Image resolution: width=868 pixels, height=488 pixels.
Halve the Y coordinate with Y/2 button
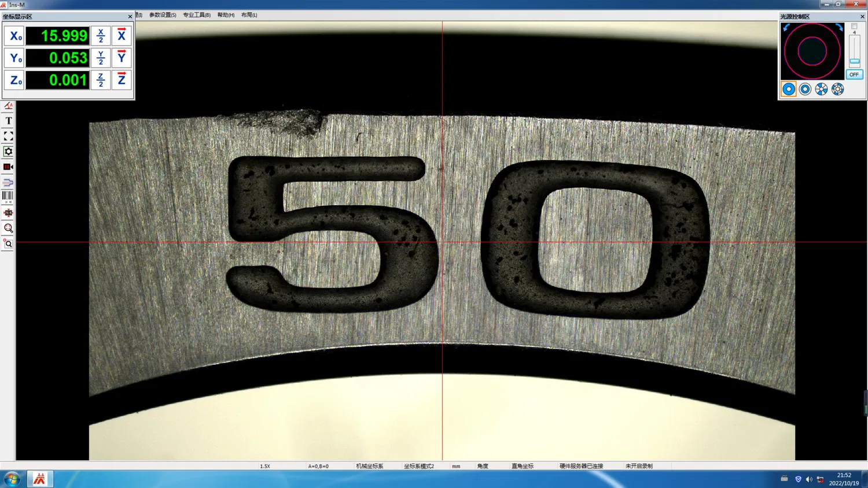coord(101,58)
